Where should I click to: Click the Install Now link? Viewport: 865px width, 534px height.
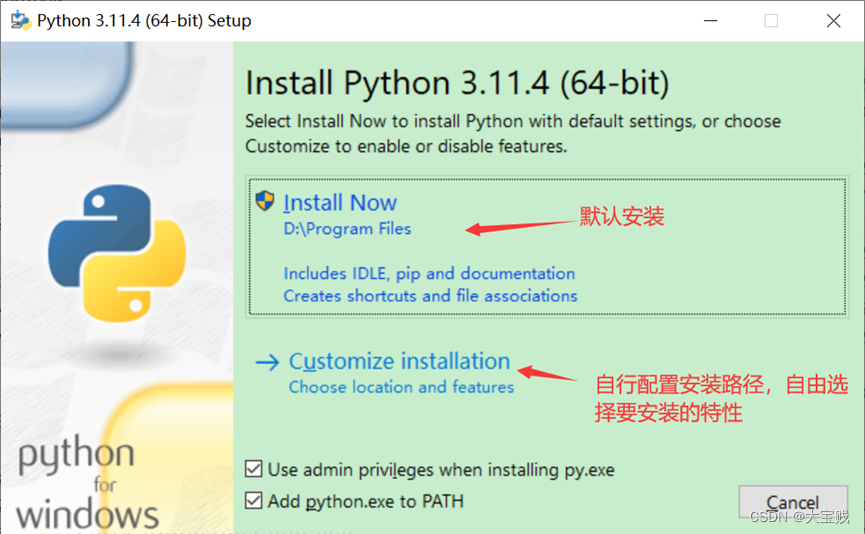[x=340, y=203]
